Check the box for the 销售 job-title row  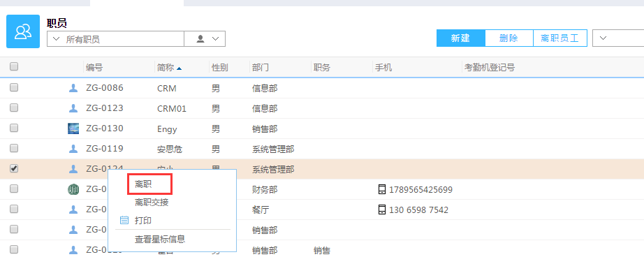(14, 249)
